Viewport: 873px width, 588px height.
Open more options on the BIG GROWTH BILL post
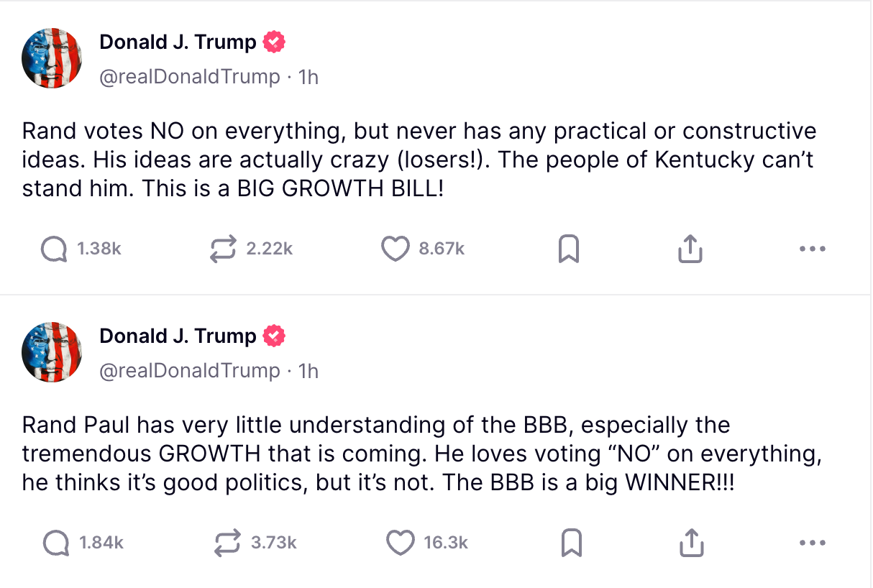click(x=812, y=249)
